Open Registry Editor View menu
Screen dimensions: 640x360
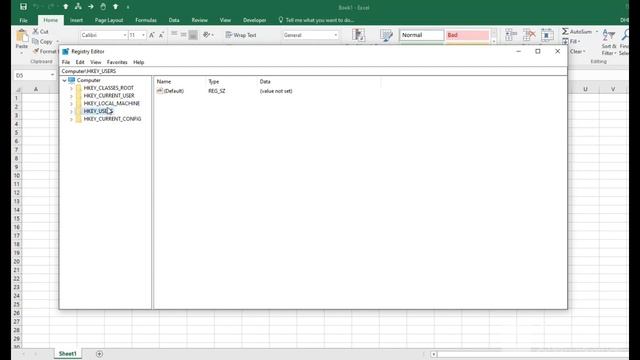click(96, 62)
